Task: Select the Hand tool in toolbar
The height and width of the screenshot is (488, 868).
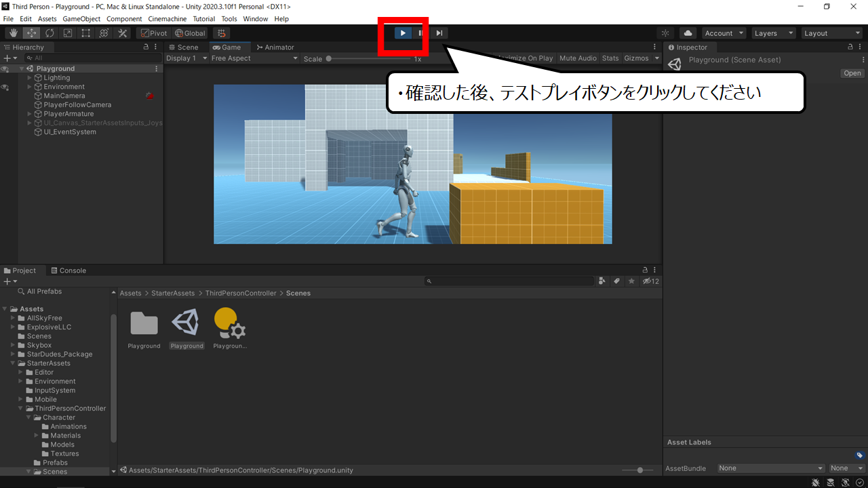Action: pos(13,33)
